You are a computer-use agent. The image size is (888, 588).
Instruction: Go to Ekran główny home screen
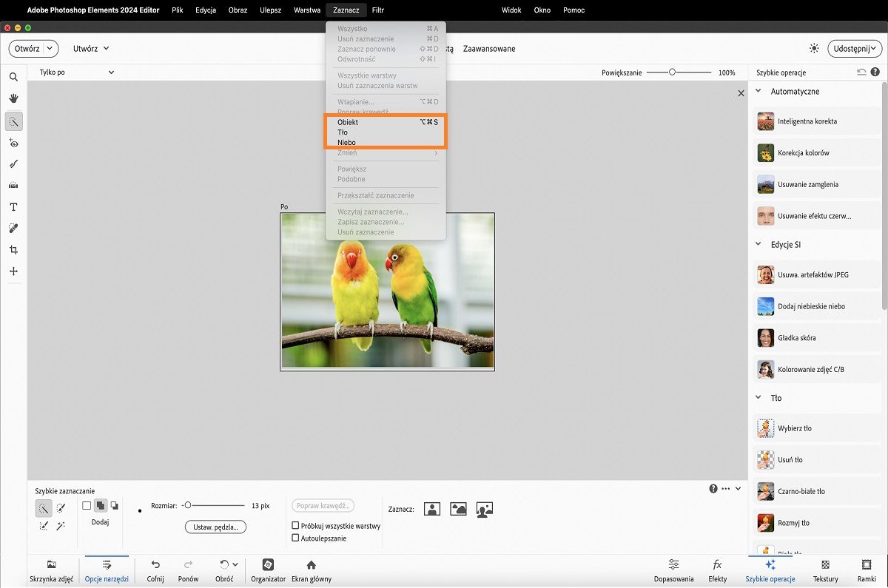tap(312, 570)
